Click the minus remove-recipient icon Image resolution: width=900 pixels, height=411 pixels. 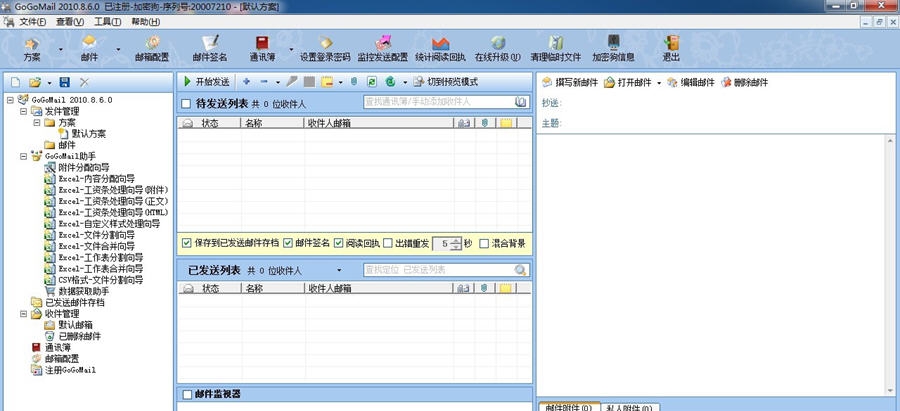(x=263, y=82)
